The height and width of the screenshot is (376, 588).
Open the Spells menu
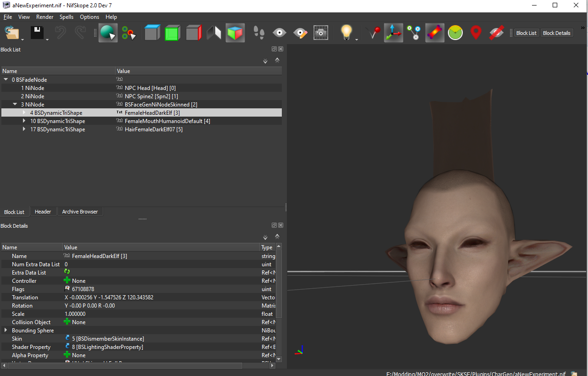pyautogui.click(x=66, y=17)
